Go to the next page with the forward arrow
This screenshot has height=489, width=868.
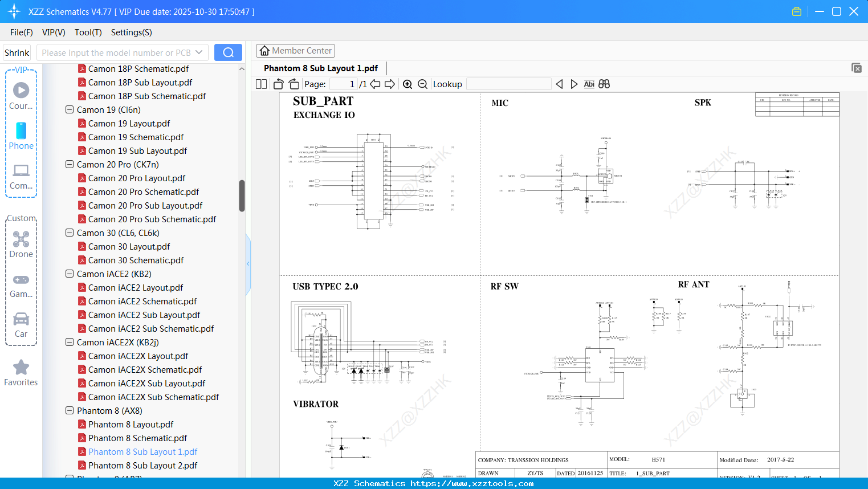click(391, 84)
